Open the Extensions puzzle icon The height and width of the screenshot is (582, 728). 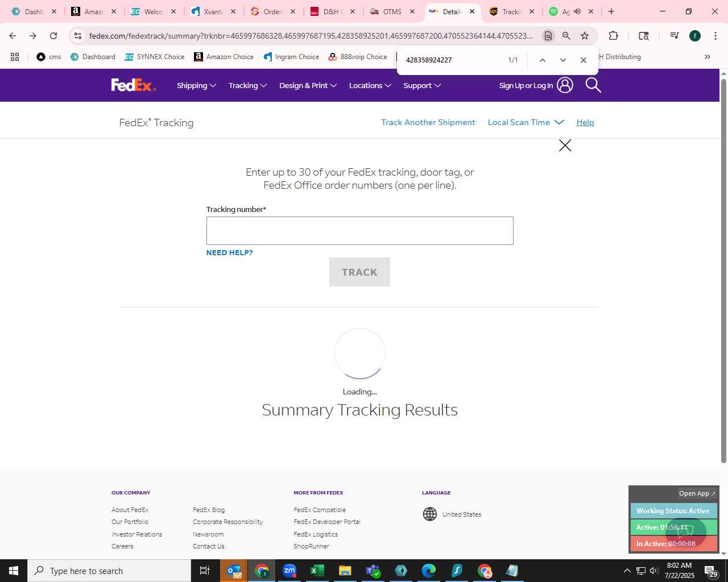point(613,36)
